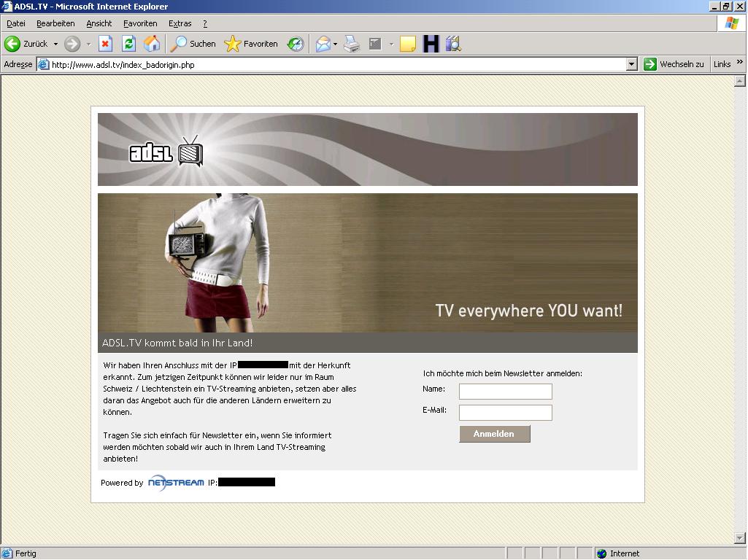Open the Favoriten star panel

click(251, 44)
